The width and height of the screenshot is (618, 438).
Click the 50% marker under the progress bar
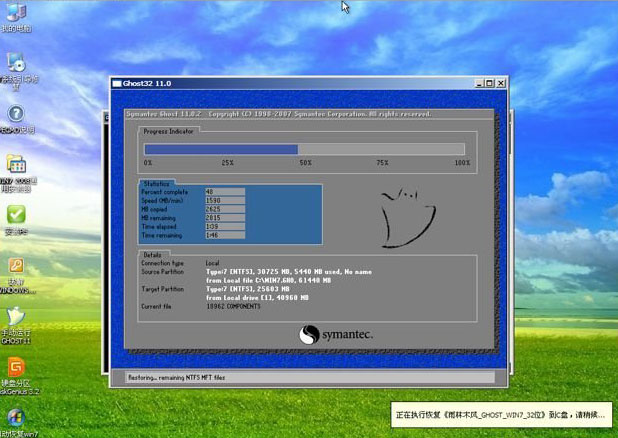coord(305,162)
